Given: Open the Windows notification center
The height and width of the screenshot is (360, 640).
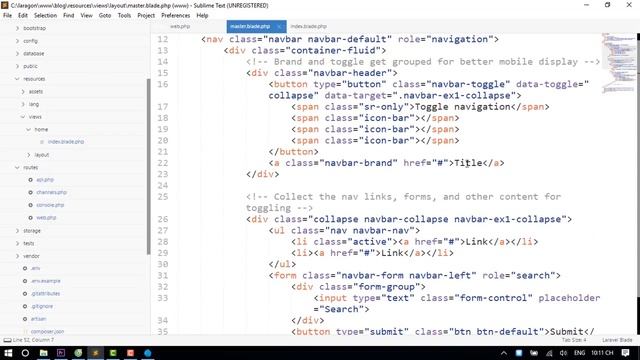Looking at the screenshot, I should point(625,353).
